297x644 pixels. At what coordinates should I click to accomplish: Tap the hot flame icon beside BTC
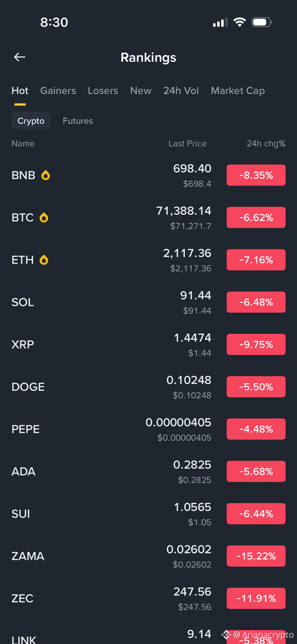click(44, 218)
